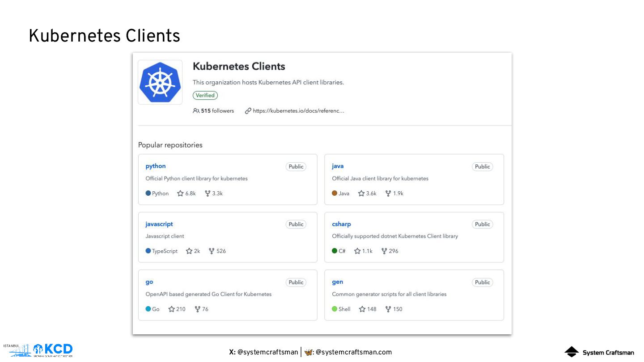Click the fork icon on python repository

coord(208,194)
